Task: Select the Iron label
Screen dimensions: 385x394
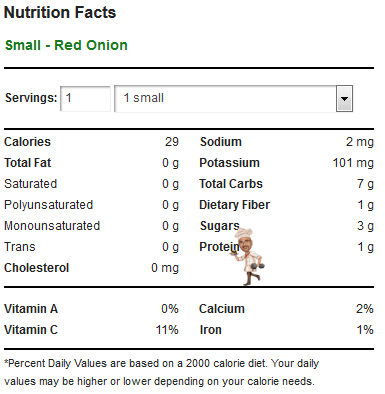Action: [211, 330]
